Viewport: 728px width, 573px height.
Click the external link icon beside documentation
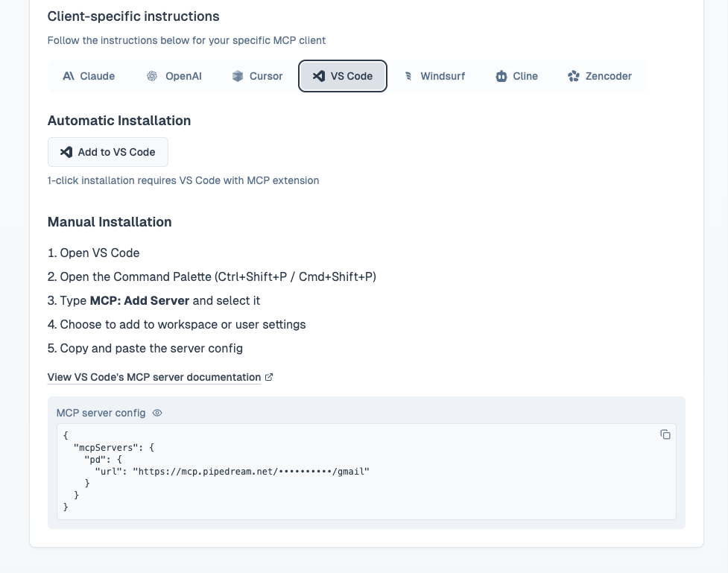[269, 377]
